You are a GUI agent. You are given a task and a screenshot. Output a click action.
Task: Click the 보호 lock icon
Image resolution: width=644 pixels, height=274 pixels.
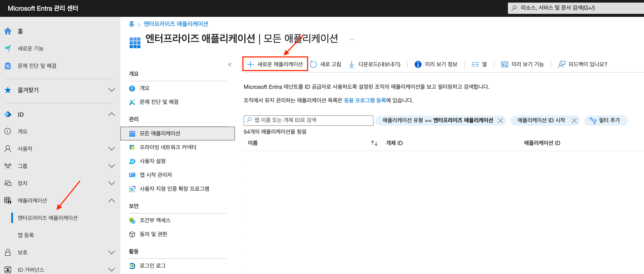(8, 252)
